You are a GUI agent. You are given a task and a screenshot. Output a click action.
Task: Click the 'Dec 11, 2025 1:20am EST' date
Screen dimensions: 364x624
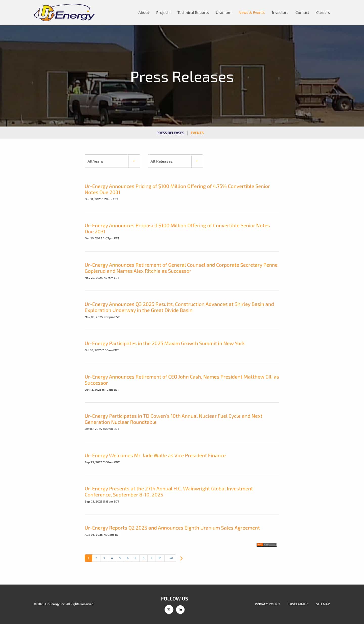pyautogui.click(x=101, y=199)
